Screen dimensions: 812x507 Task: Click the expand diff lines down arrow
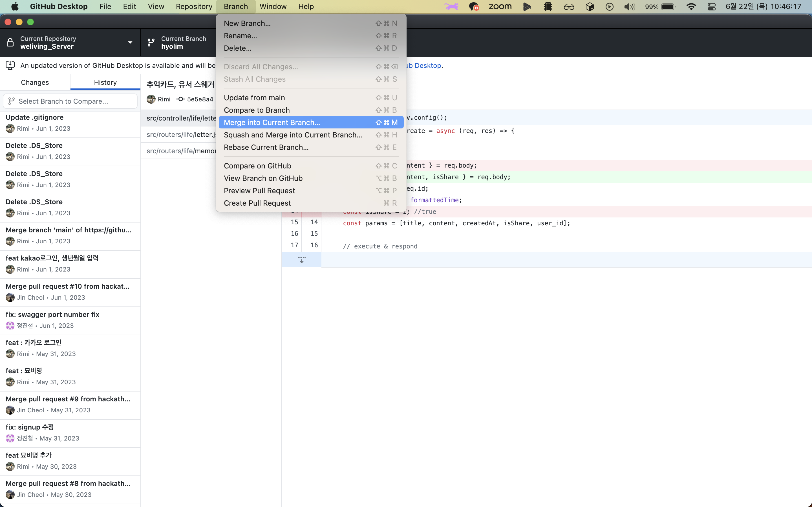301,260
